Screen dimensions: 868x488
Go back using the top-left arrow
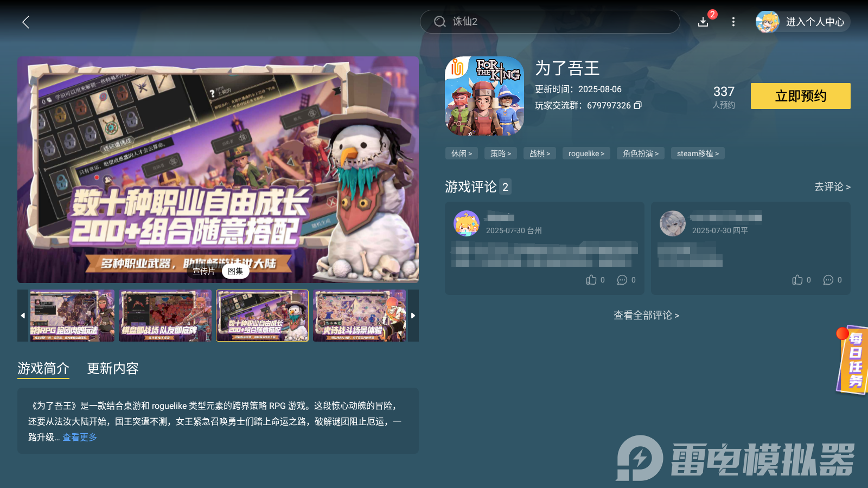coord(25,22)
